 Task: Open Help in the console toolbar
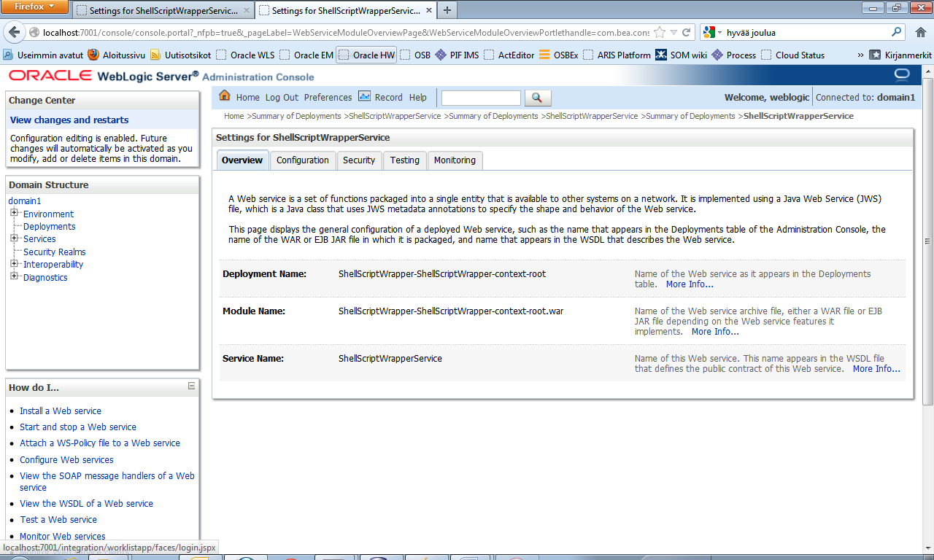tap(418, 97)
